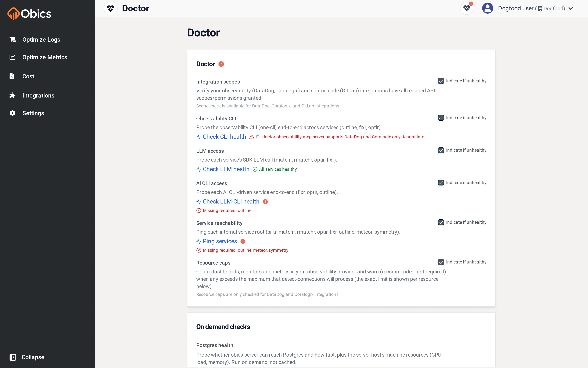Click the Dogfood user account name

(x=516, y=8)
